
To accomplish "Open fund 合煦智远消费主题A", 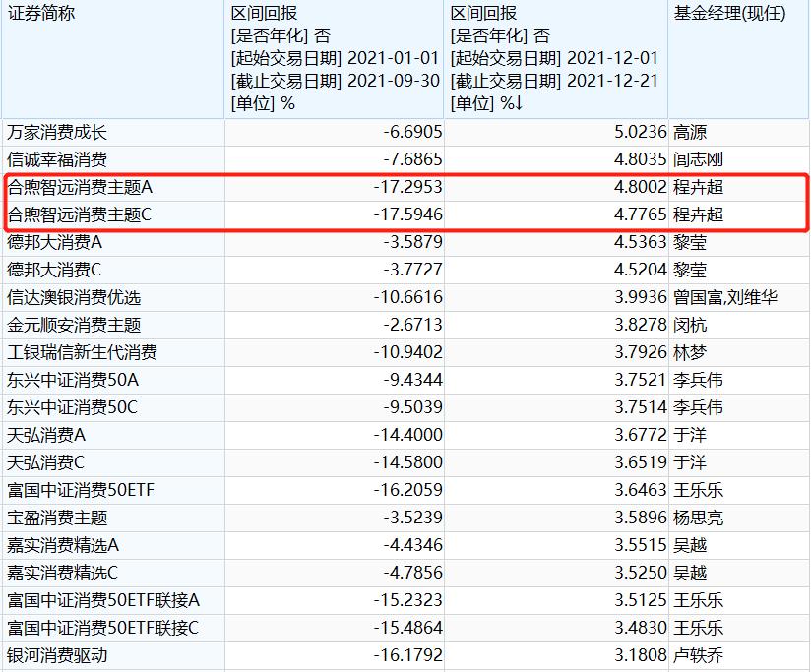I will point(80,187).
